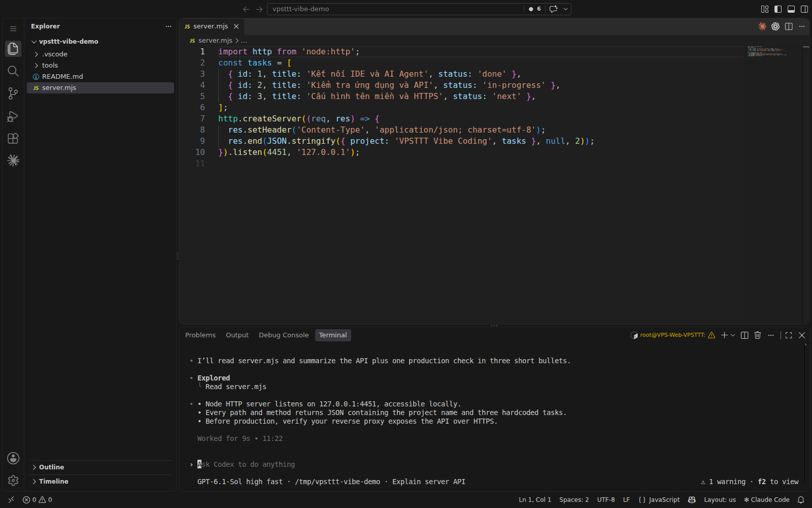Open the Accounts menu icon
The image size is (812, 508).
[x=13, y=458]
